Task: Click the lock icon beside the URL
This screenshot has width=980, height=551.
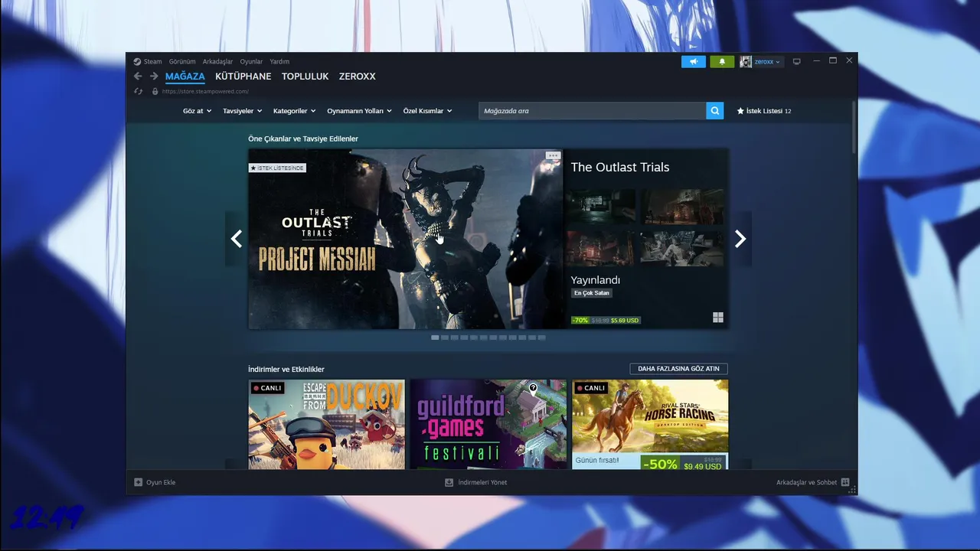Action: (x=155, y=91)
